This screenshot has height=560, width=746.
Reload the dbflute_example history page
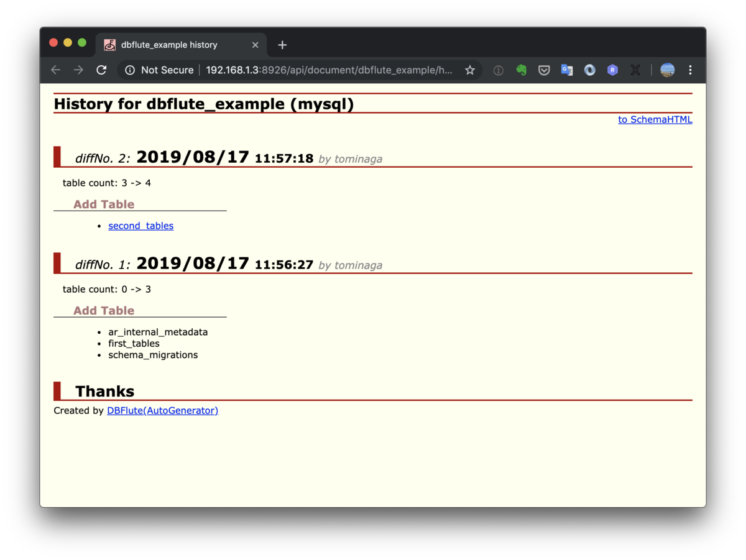click(x=101, y=70)
